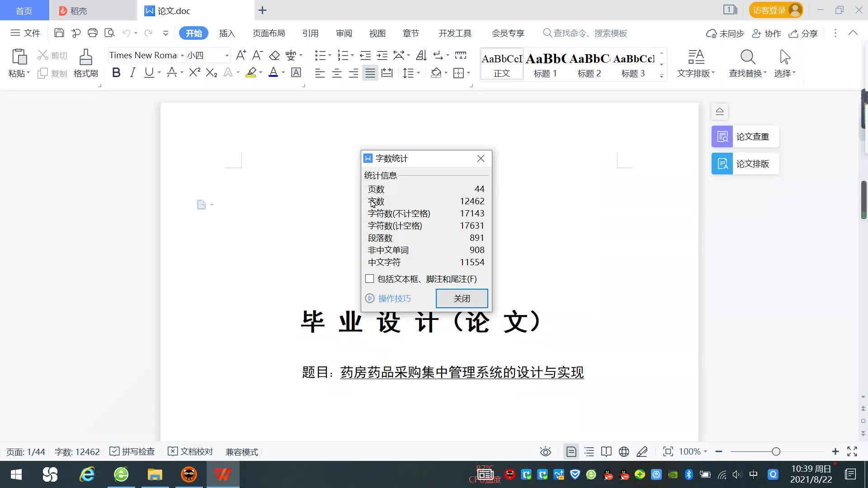Image resolution: width=868 pixels, height=488 pixels.
Task: Expand line spacing dropdown
Action: (419, 73)
